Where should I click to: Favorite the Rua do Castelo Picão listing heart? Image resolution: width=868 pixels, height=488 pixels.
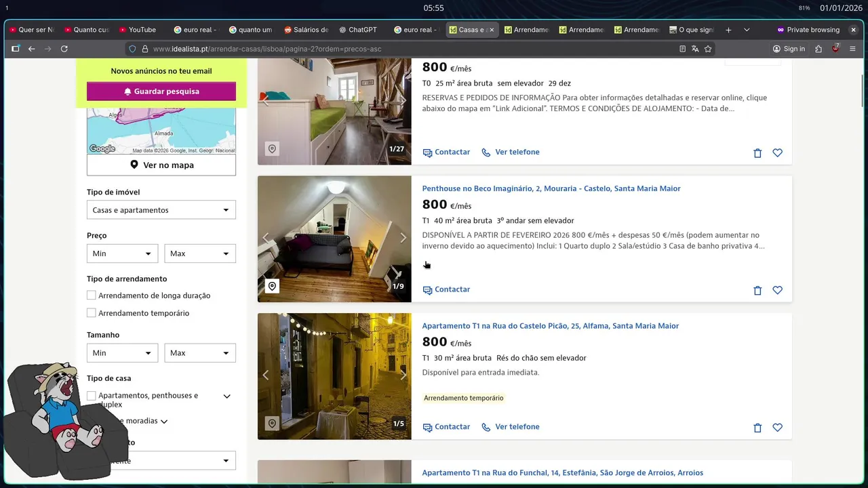click(x=778, y=428)
